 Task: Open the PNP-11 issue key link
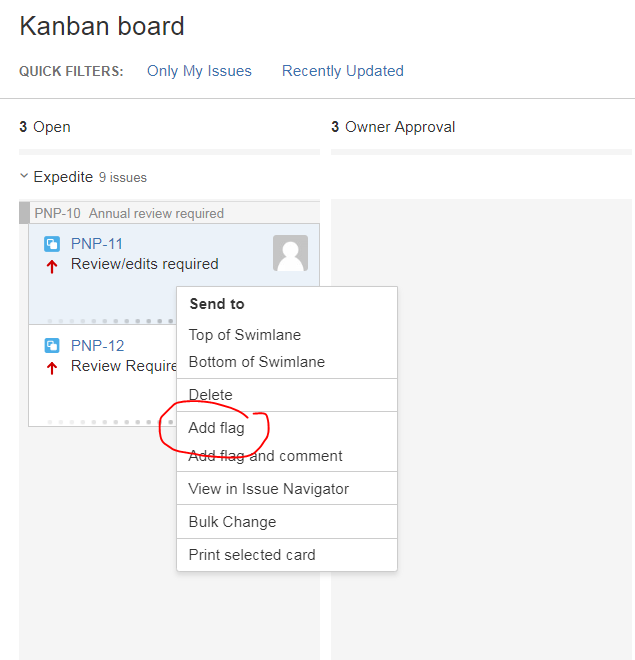pos(97,244)
